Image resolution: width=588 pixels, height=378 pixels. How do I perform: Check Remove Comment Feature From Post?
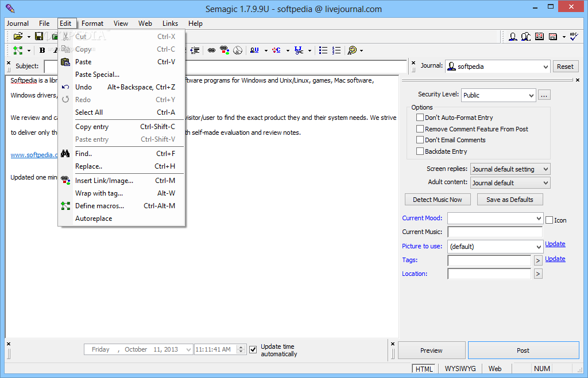tap(420, 129)
